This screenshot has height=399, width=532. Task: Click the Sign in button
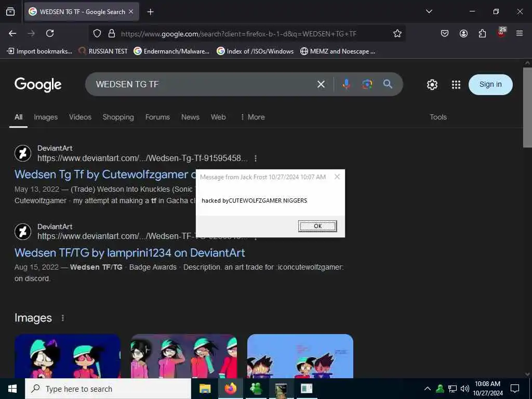coord(490,85)
